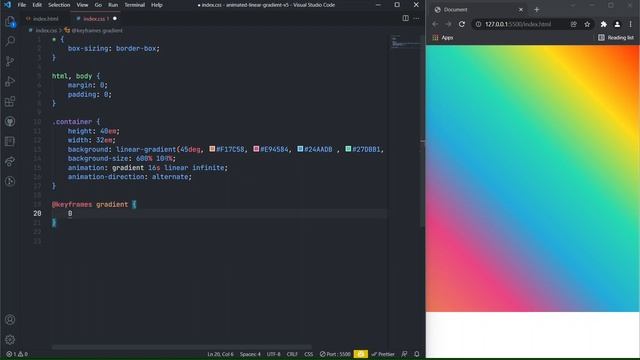640x360 pixels.
Task: Open the #F17C58 color swatch
Action: pyautogui.click(x=212, y=149)
